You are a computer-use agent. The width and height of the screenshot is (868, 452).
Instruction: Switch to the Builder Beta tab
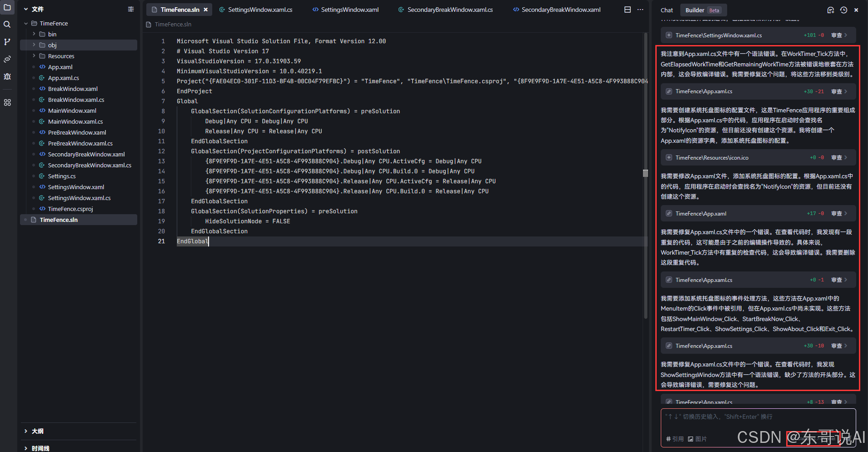pos(703,10)
